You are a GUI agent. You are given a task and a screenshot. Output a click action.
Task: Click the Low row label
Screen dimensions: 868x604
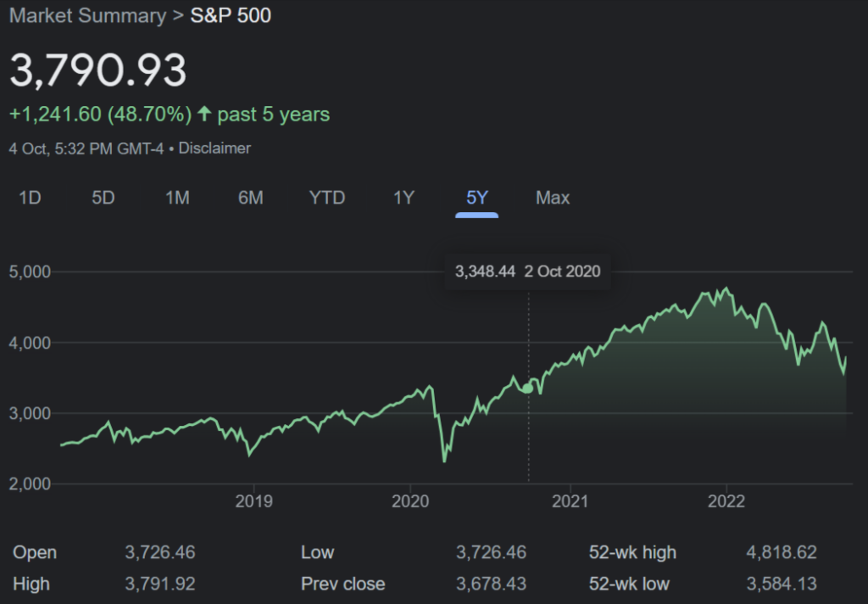pyautogui.click(x=317, y=552)
